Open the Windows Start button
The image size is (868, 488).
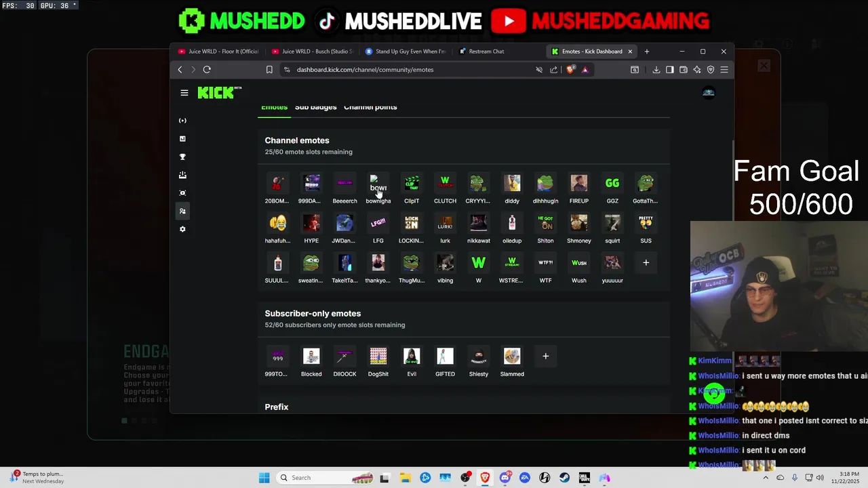point(264,478)
